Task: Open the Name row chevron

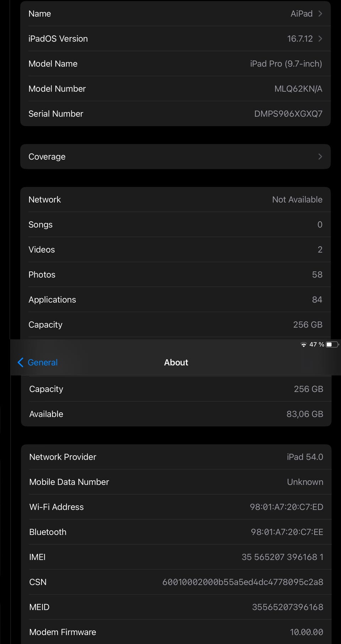Action: 320,14
